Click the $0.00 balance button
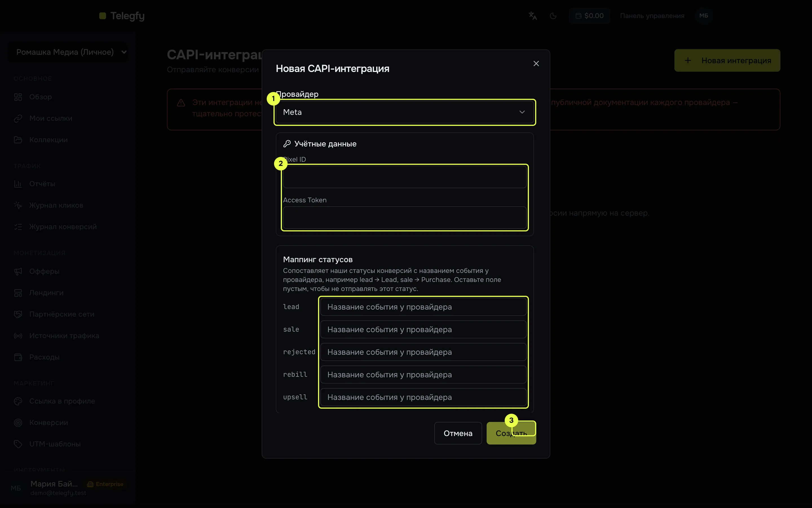The height and width of the screenshot is (508, 812). [590, 16]
